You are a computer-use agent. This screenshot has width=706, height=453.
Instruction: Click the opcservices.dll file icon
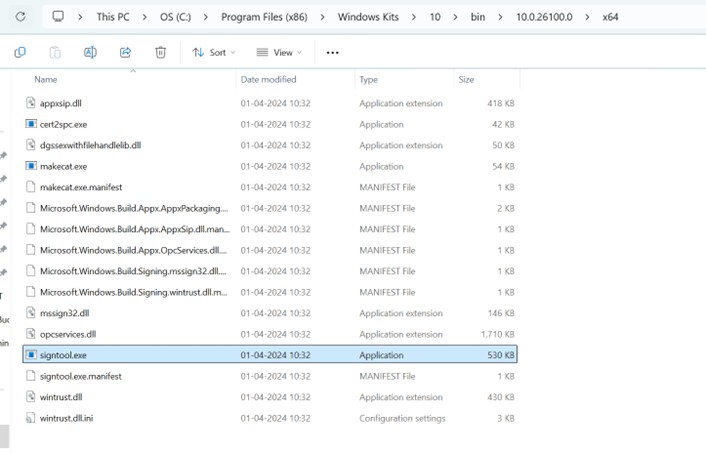coord(31,334)
